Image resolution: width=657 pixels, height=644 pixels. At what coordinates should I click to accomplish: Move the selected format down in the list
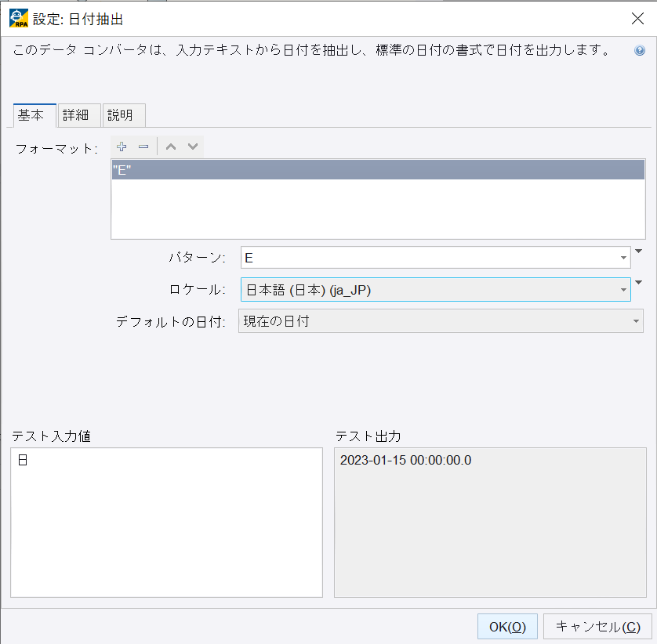tap(193, 147)
